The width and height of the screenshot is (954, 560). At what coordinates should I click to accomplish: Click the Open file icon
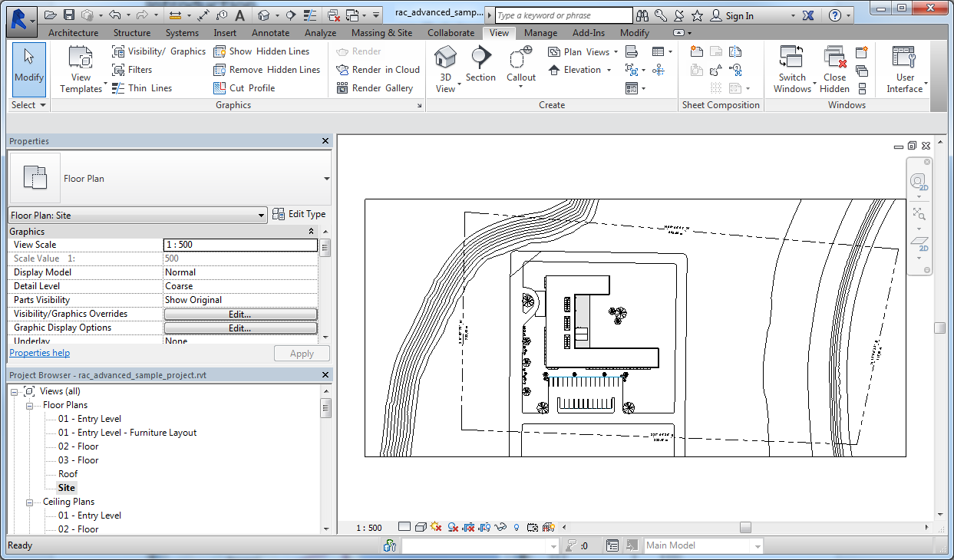point(51,15)
